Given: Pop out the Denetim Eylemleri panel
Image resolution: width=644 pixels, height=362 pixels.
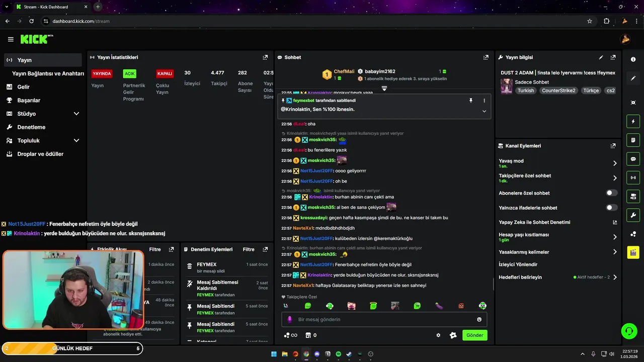Looking at the screenshot, I should pos(265,249).
